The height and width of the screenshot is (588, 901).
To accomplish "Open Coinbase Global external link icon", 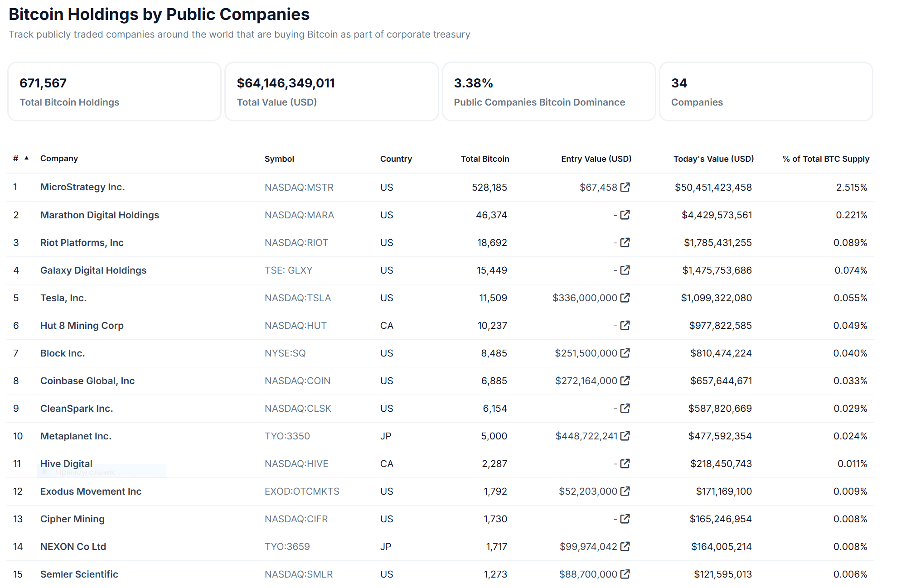I will pyautogui.click(x=625, y=381).
